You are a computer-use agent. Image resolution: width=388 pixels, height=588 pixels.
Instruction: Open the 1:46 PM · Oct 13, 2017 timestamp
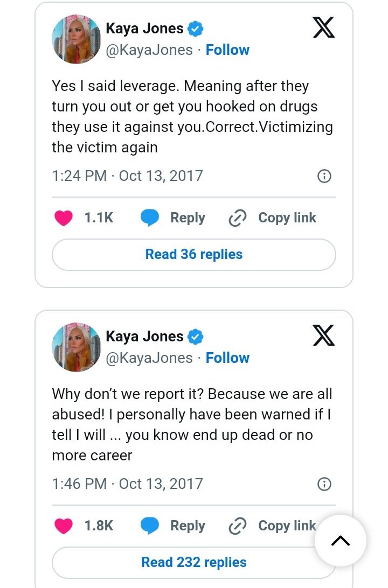point(127,484)
